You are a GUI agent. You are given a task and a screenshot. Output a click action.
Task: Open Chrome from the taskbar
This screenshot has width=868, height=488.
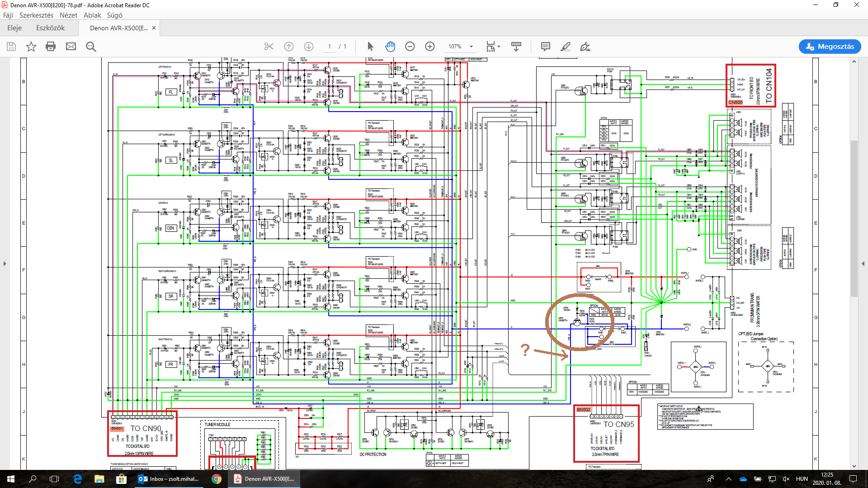(x=217, y=479)
